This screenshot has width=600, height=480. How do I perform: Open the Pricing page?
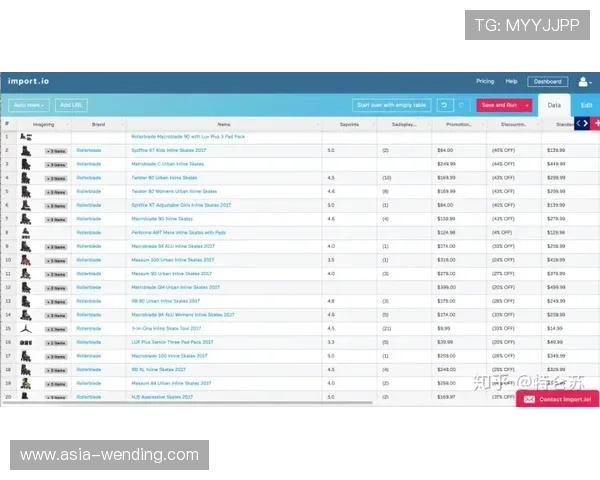pyautogui.click(x=485, y=81)
